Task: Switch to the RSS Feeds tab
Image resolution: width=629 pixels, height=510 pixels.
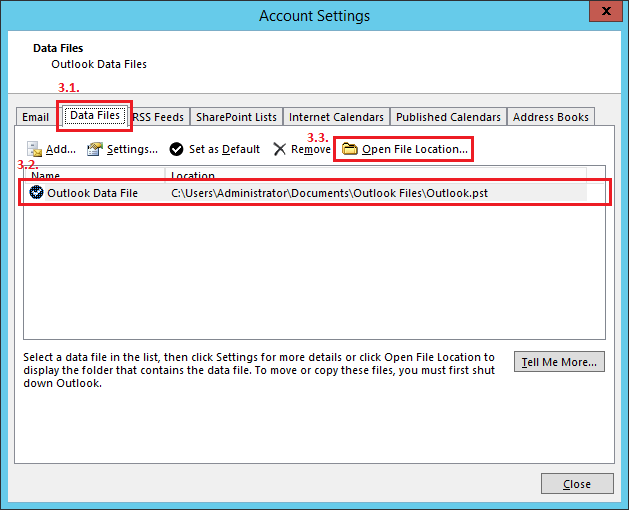Action: [159, 117]
